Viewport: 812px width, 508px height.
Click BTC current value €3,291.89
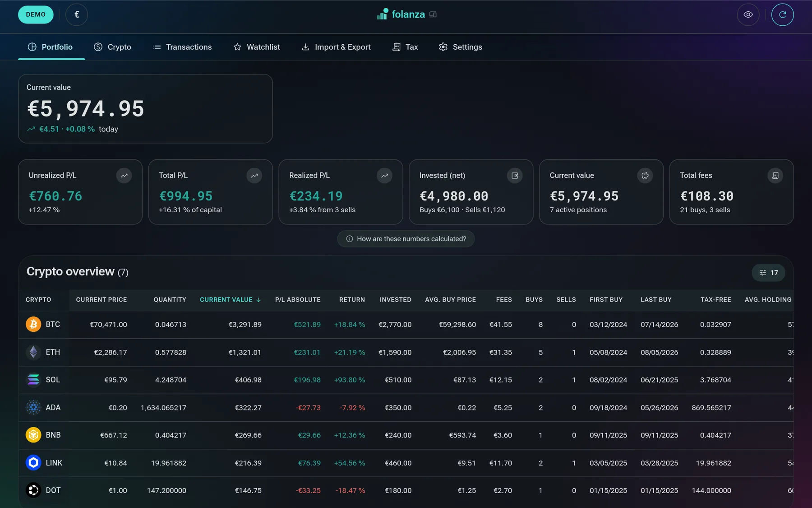click(x=245, y=325)
